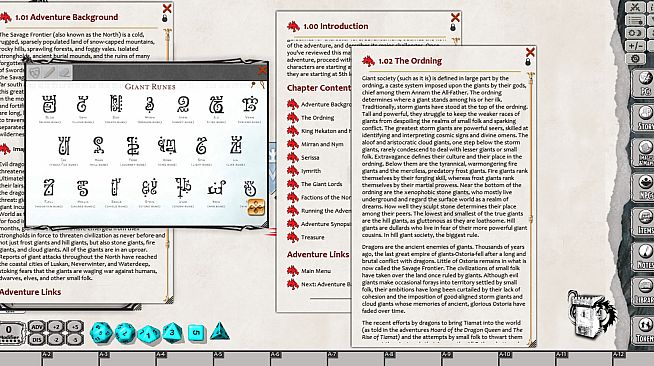Screen dimensions: 654x366
Task: Toggle the +2 modifier button
Action: tap(56, 326)
